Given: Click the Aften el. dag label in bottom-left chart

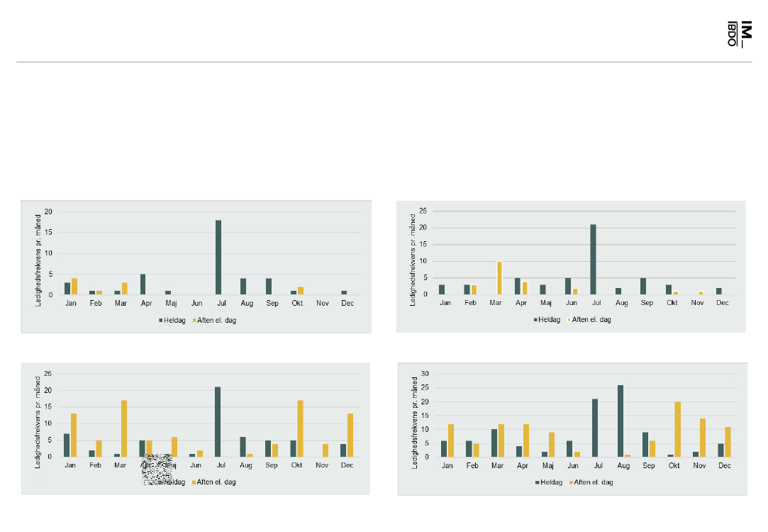Looking at the screenshot, I should (x=216, y=482).
